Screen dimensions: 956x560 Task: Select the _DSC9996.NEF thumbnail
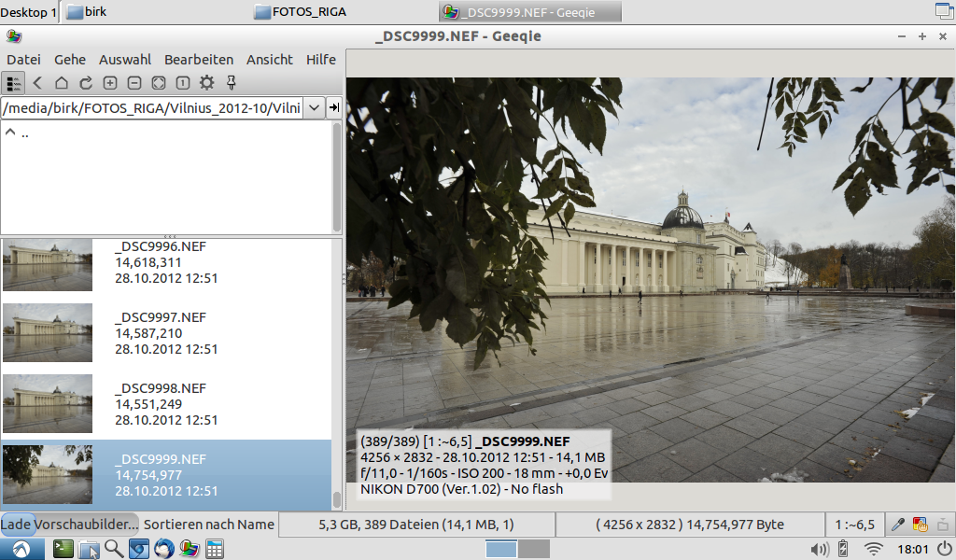(48, 265)
